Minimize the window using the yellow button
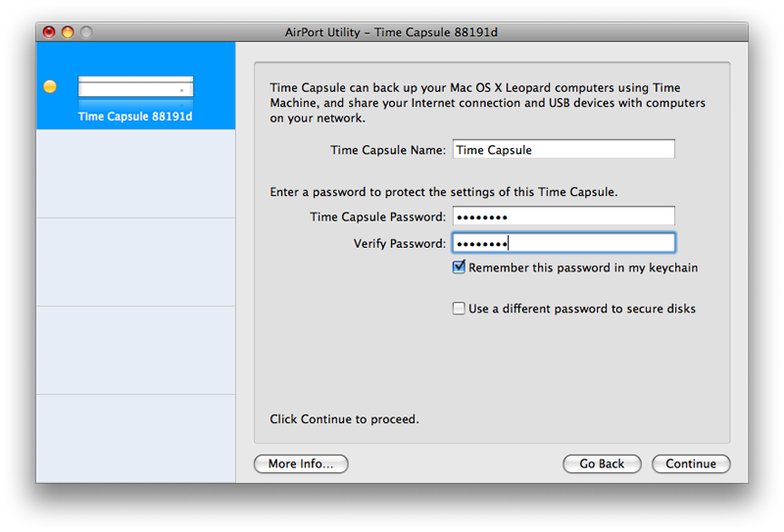This screenshot has width=784, height=532. click(x=68, y=32)
